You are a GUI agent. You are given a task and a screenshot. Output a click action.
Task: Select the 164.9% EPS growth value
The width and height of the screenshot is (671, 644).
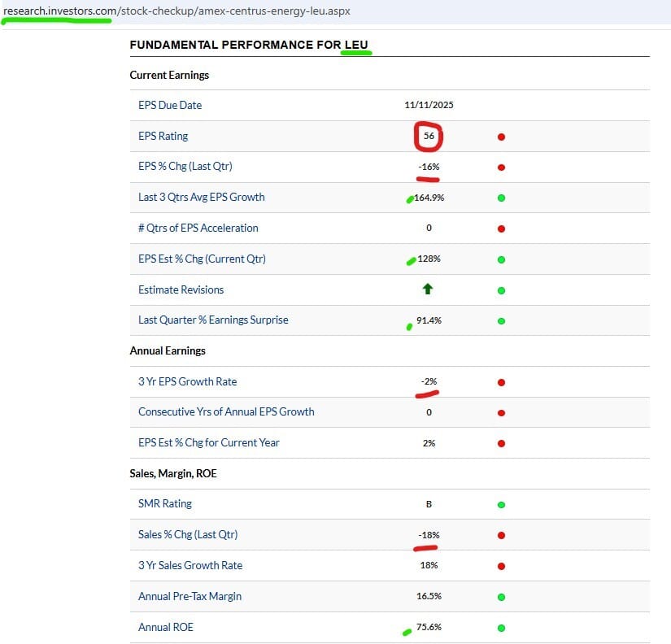(x=429, y=198)
